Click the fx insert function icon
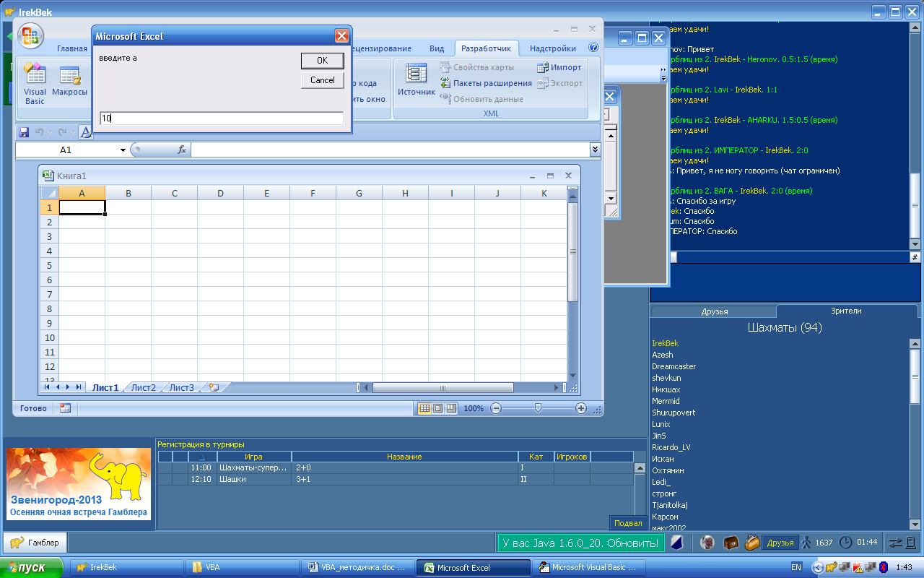 pyautogui.click(x=182, y=150)
